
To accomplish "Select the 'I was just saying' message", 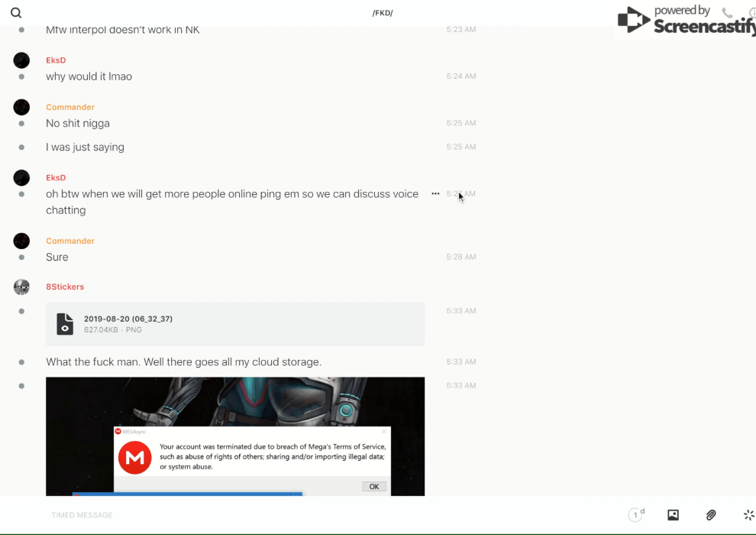I will (x=86, y=148).
